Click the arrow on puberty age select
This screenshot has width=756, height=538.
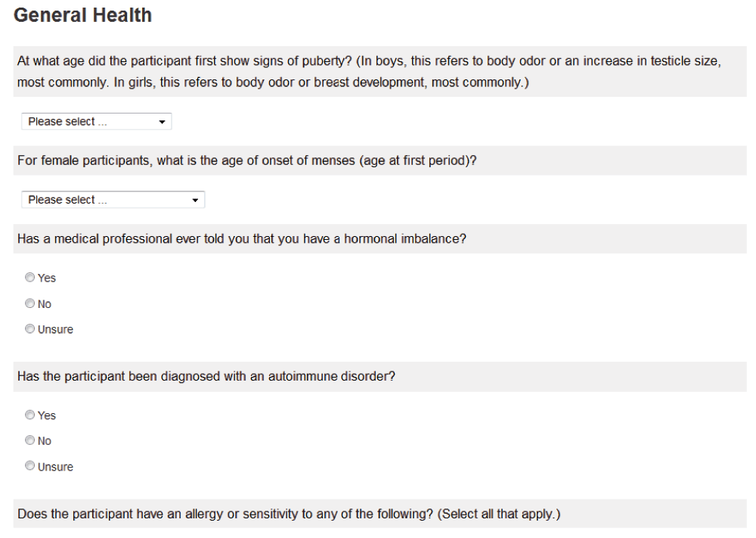tap(162, 122)
